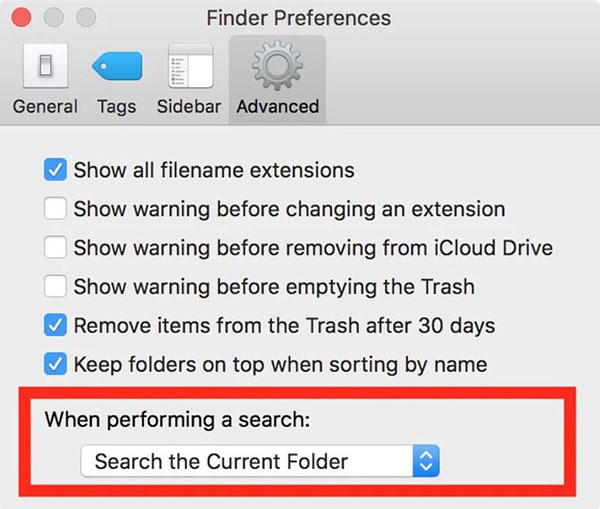Click the Advanced gear icon

click(277, 65)
